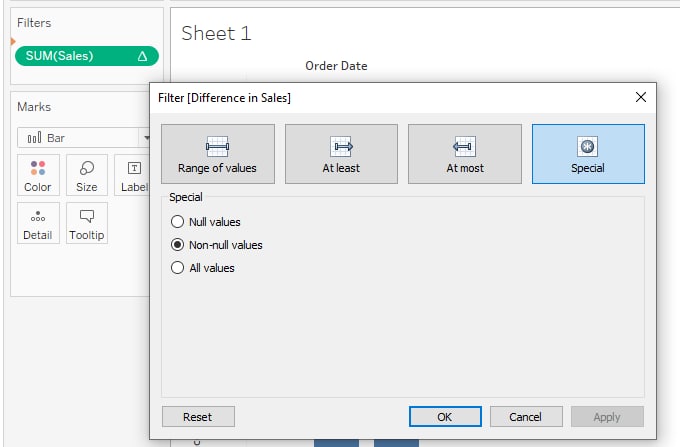This screenshot has height=447, width=680.
Task: Click the Sheet 1 title
Action: (216, 33)
